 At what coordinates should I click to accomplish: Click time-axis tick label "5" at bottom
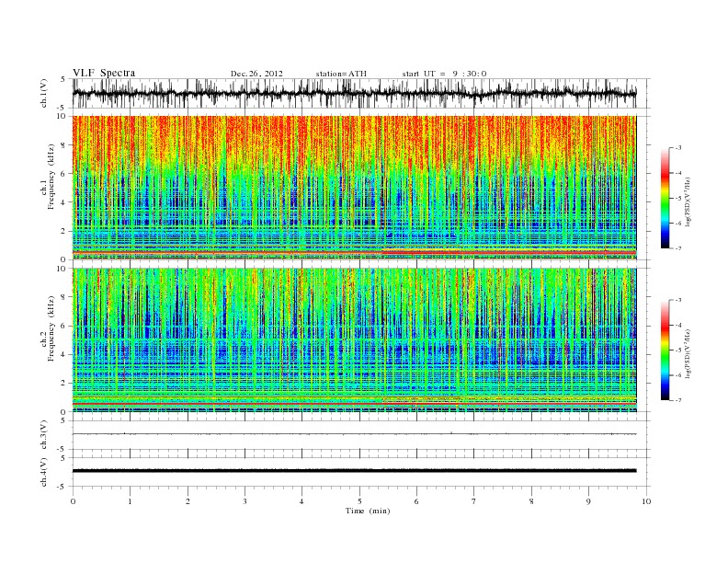pos(359,501)
